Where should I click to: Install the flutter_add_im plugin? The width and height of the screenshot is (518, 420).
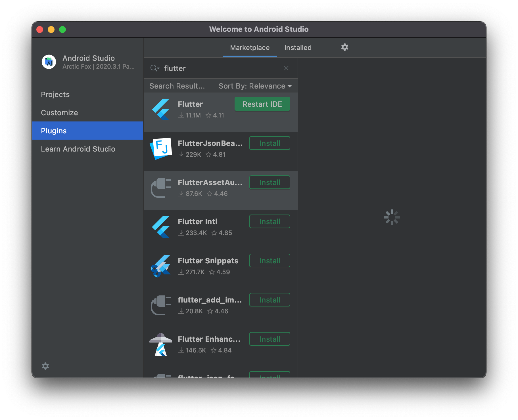coord(270,300)
